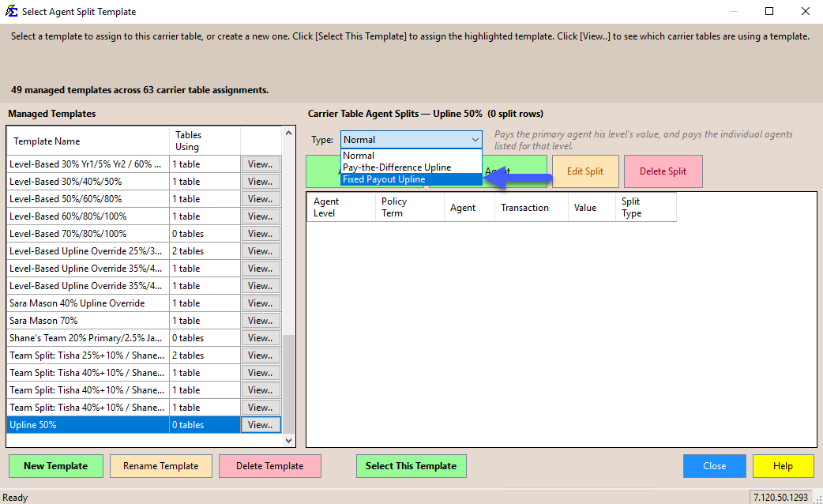View tables for Level-Based Upline Override 25%/3...
823x504 pixels.
pos(261,251)
